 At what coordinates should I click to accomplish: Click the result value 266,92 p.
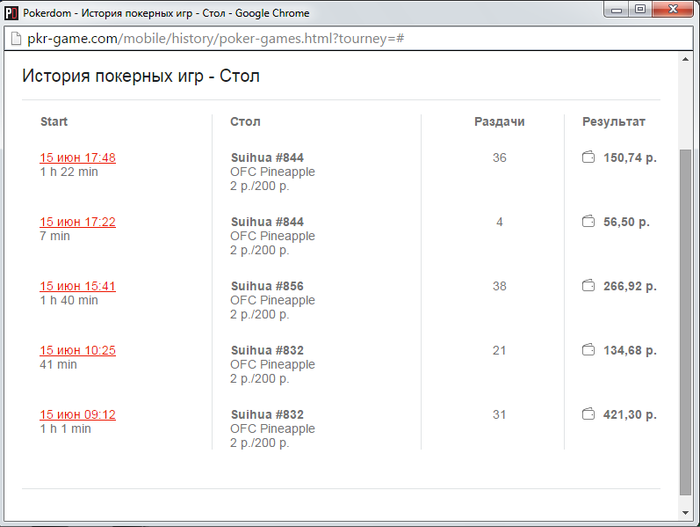tap(630, 287)
